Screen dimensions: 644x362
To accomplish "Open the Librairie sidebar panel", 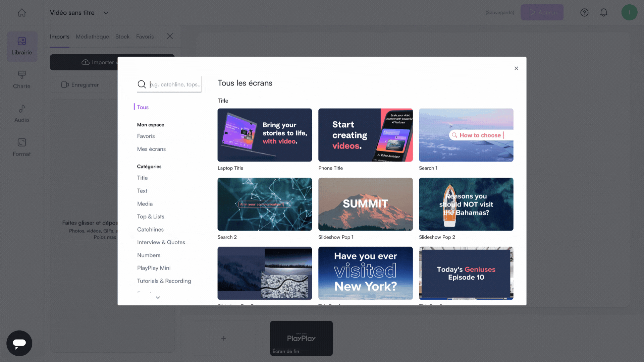I will [22, 46].
